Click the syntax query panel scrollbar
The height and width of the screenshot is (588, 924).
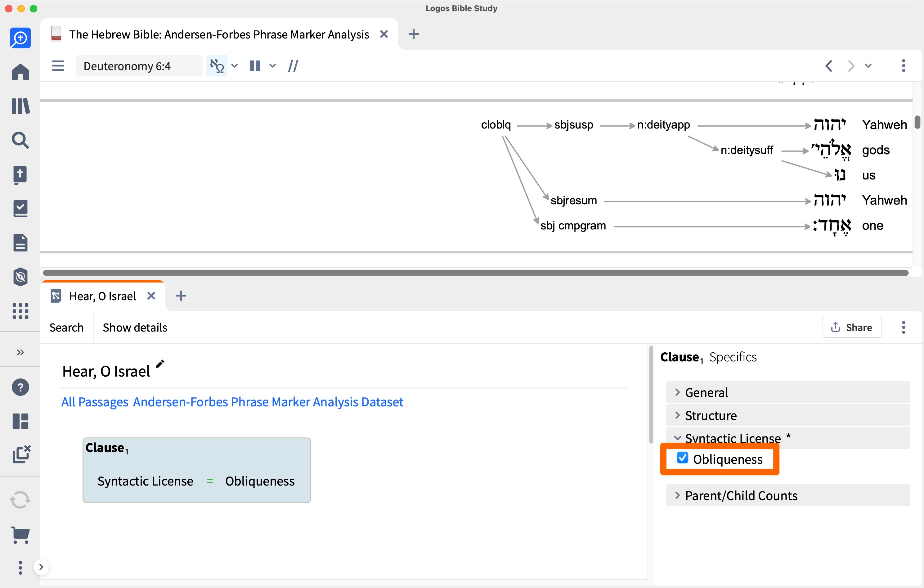click(x=651, y=395)
